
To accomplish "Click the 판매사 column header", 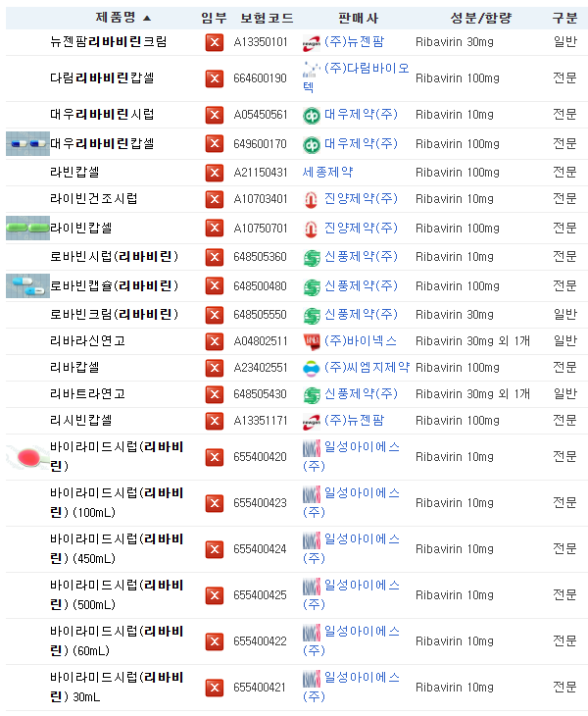I will (x=358, y=19).
